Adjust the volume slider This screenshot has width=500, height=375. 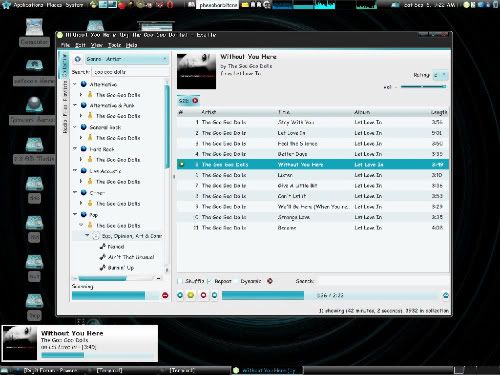[x=423, y=87]
